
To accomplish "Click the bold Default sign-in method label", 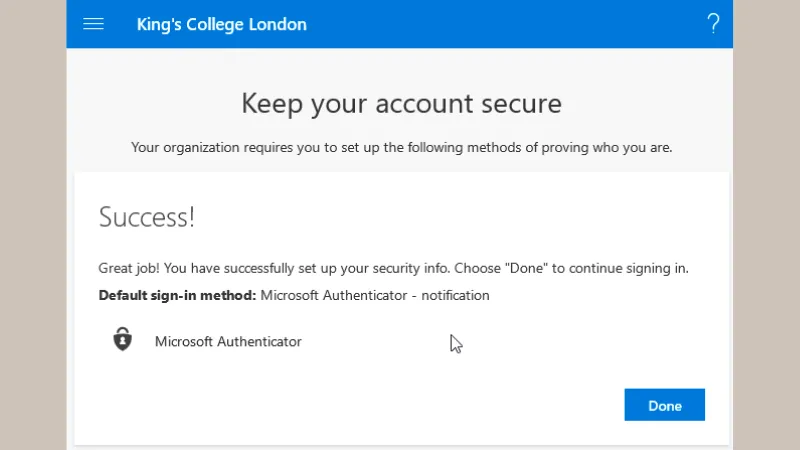I will 177,295.
